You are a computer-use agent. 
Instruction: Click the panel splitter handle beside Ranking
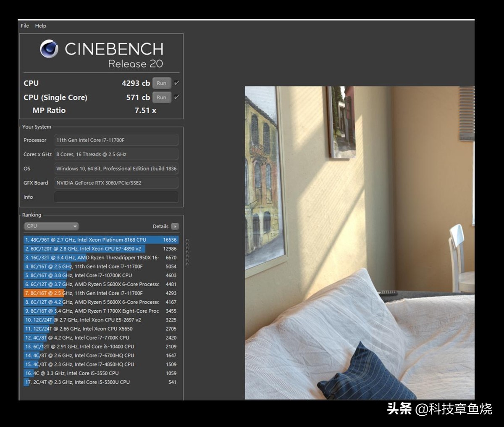click(187, 252)
